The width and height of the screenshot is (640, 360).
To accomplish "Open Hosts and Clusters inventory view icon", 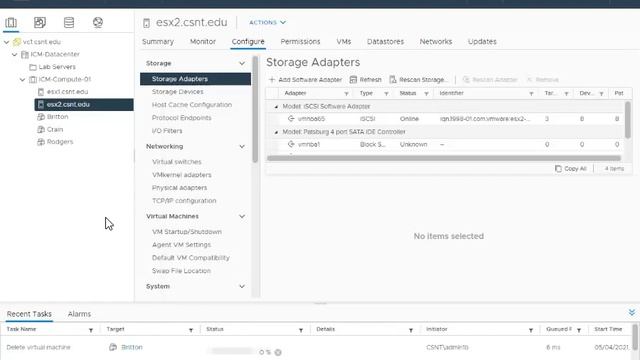I will (11, 22).
